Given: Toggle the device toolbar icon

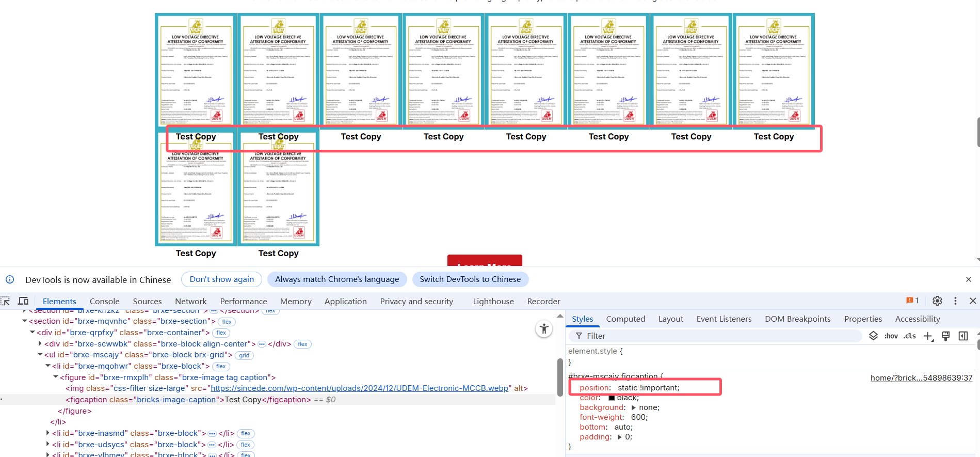Looking at the screenshot, I should click(23, 301).
